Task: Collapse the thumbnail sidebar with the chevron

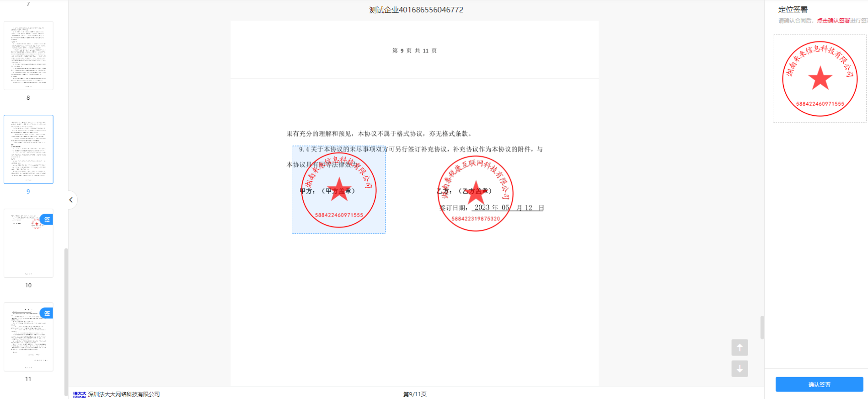Action: (71, 200)
